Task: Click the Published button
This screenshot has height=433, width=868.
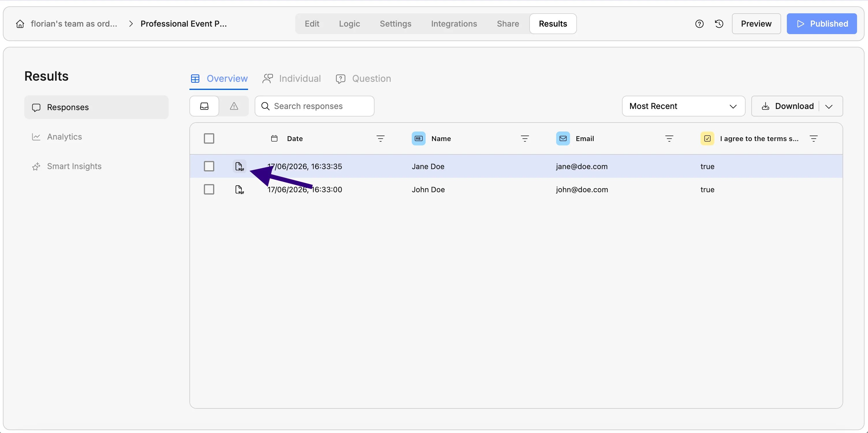Action: pos(822,24)
